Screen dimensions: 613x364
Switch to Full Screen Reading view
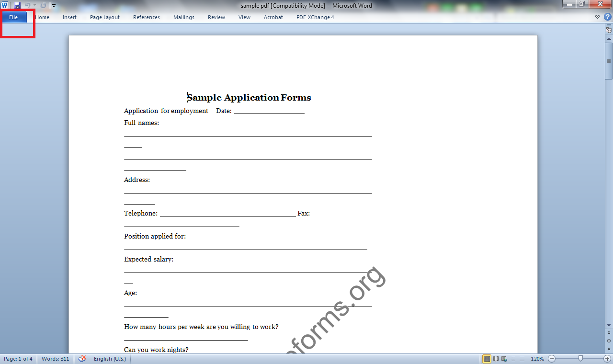pos(496,358)
